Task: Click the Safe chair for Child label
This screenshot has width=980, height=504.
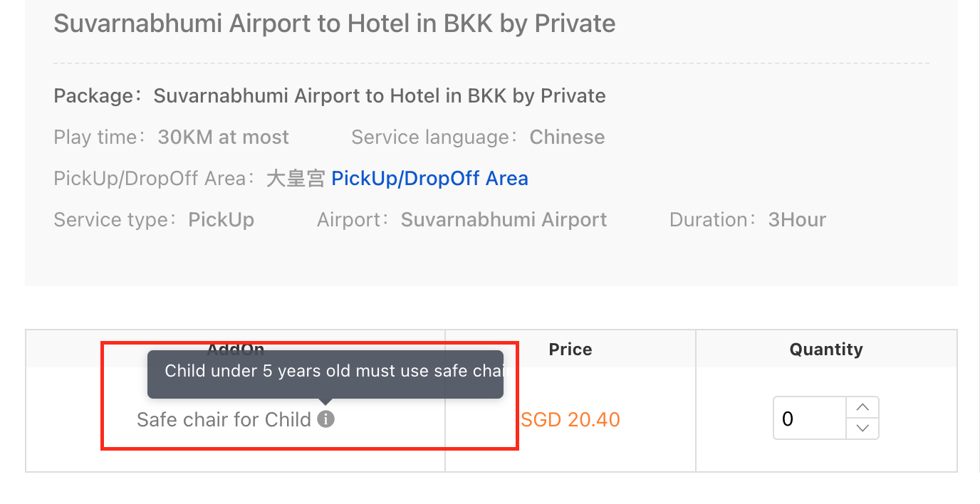Action: pyautogui.click(x=224, y=419)
